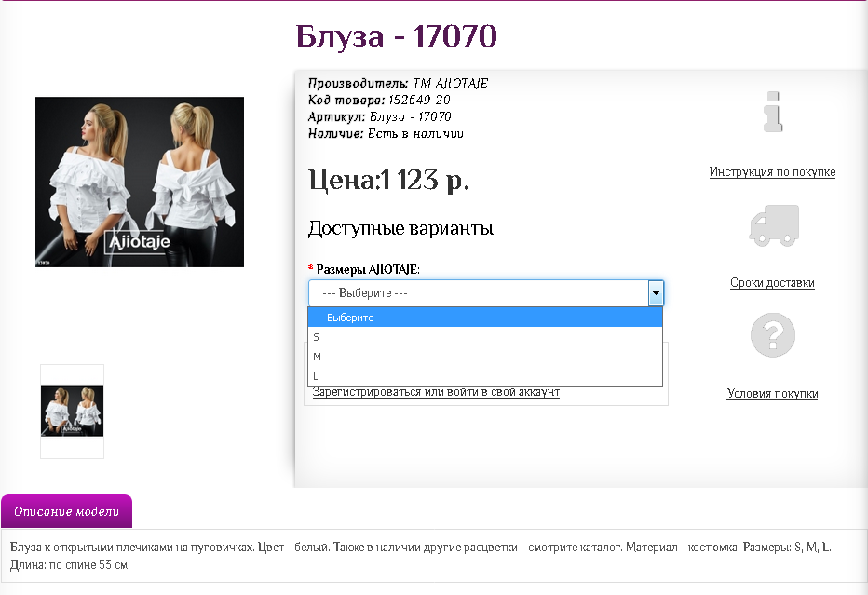This screenshot has width=868, height=595.
Task: Open the Сроки доставки link
Action: (x=772, y=283)
